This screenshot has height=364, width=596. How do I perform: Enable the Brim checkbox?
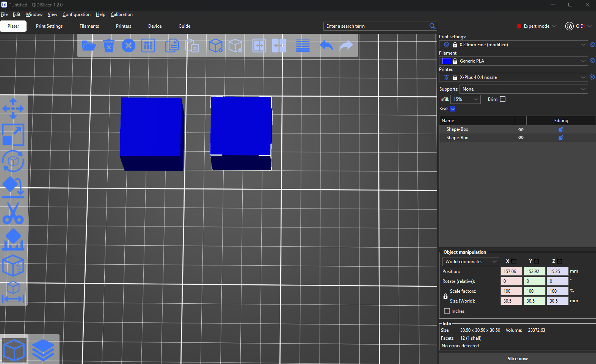pyautogui.click(x=503, y=99)
